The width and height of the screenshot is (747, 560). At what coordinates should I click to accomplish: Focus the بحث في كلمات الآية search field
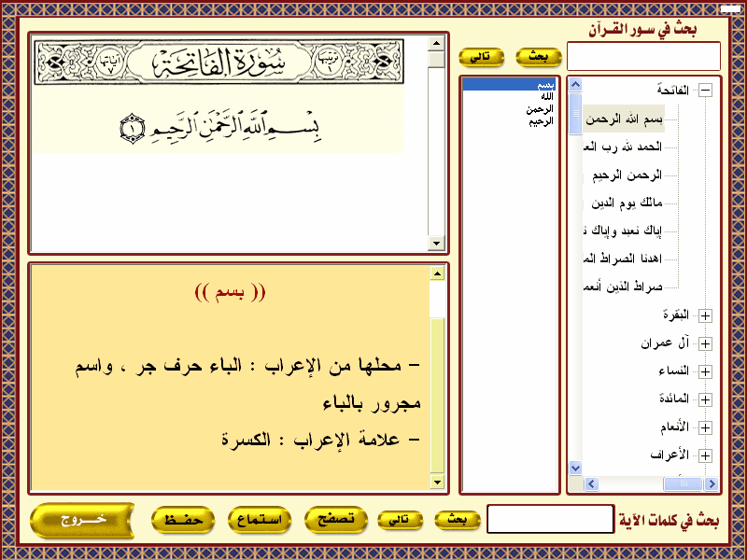tap(550, 519)
